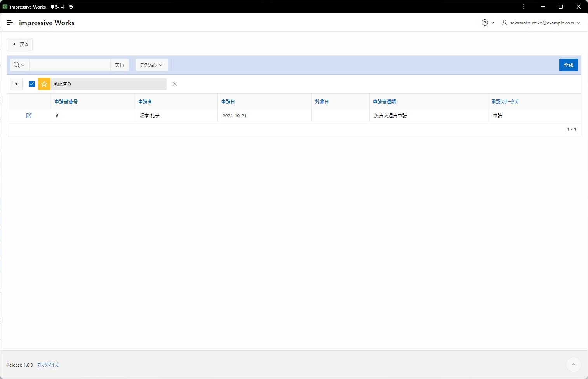Uncheck the 承認済み filter checkbox
Image resolution: width=588 pixels, height=379 pixels.
tap(32, 84)
